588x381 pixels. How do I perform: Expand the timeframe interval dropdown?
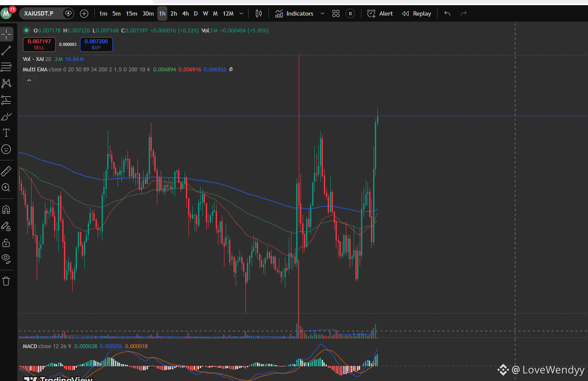tap(241, 13)
